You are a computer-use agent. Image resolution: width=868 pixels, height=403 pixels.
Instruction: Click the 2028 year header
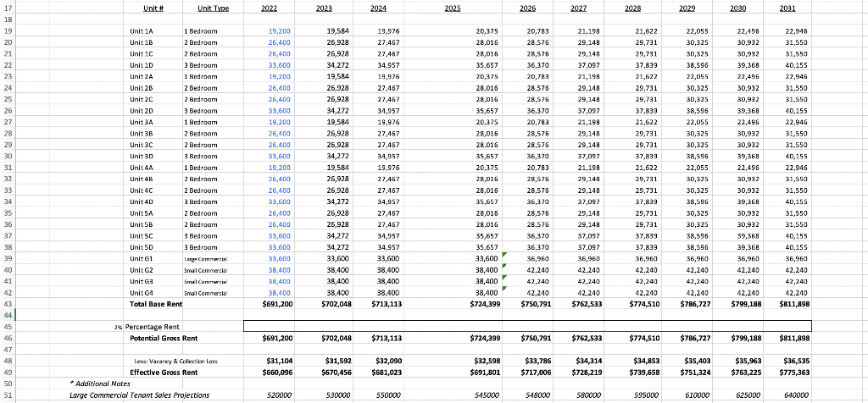click(x=632, y=8)
